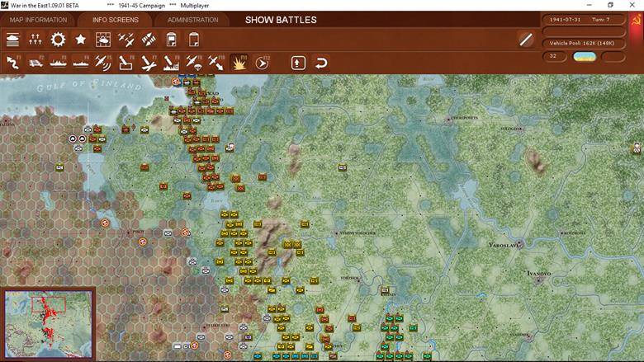Open the air doctrine planes icon
Image resolution: width=644 pixels, height=362 pixels.
[125, 40]
